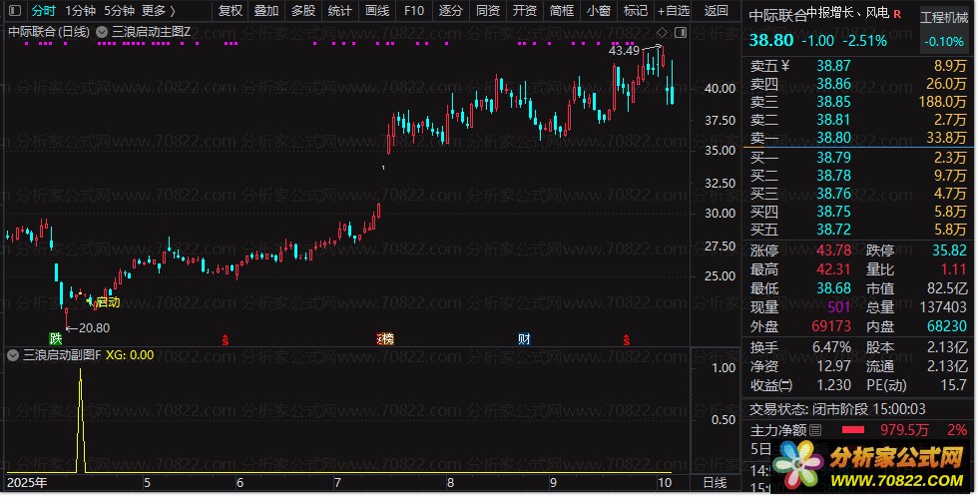Open the 统计 statistics tool
This screenshot has width=980, height=497.
pos(340,11)
